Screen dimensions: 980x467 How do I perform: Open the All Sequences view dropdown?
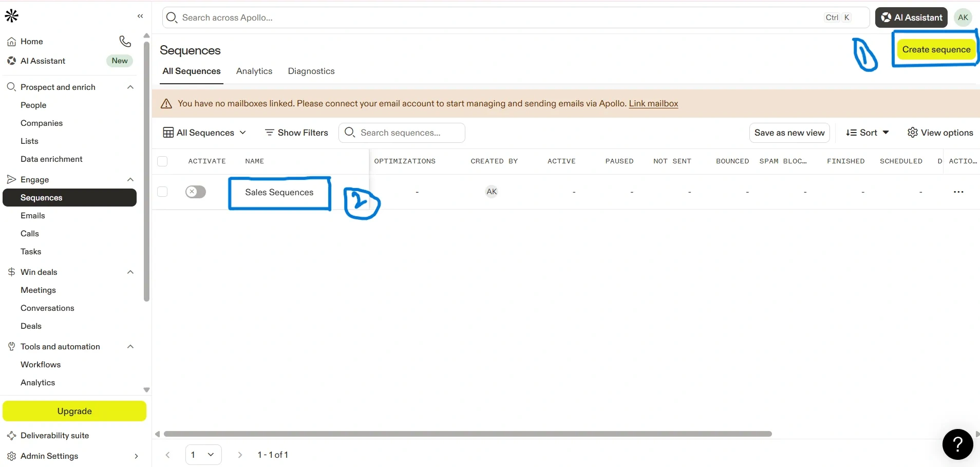click(x=204, y=133)
